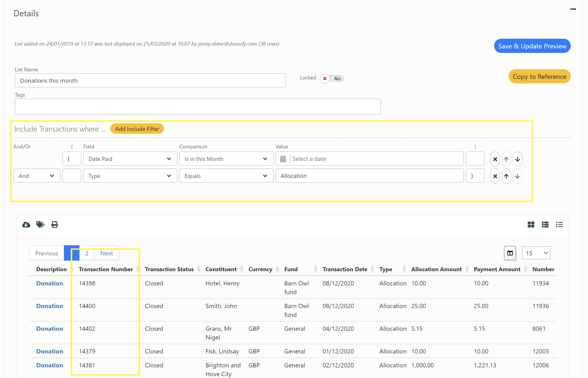Open the Date Paid field dropdown

click(x=130, y=159)
